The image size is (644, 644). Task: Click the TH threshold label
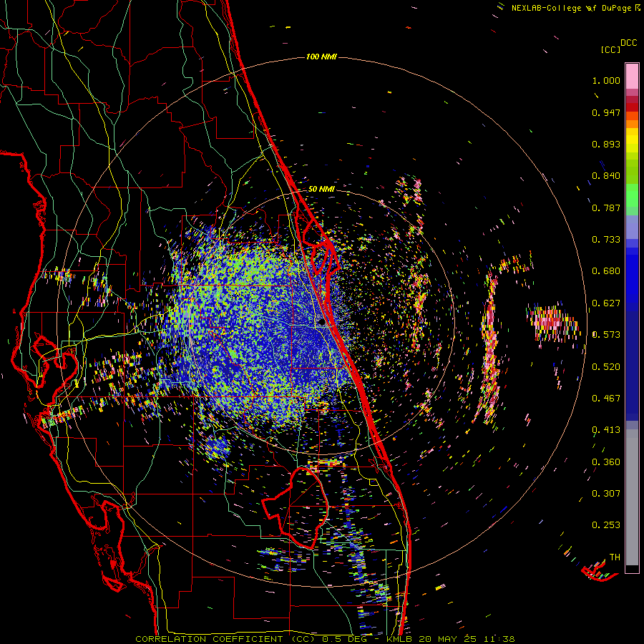click(615, 557)
